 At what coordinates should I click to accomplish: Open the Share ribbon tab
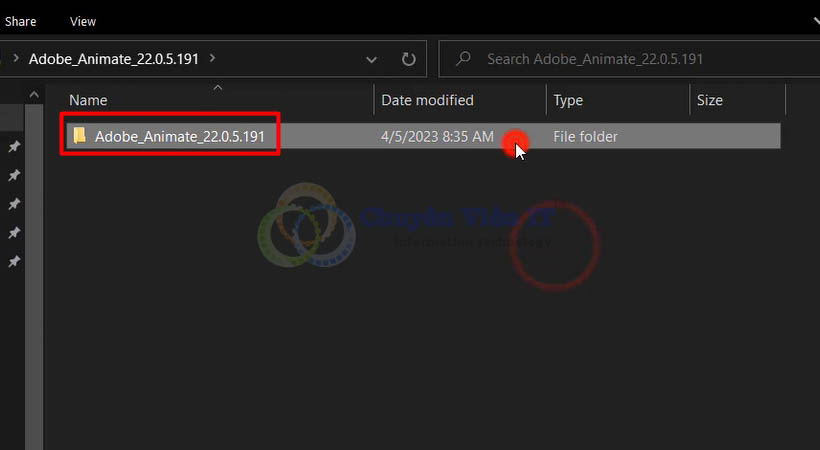[x=20, y=21]
